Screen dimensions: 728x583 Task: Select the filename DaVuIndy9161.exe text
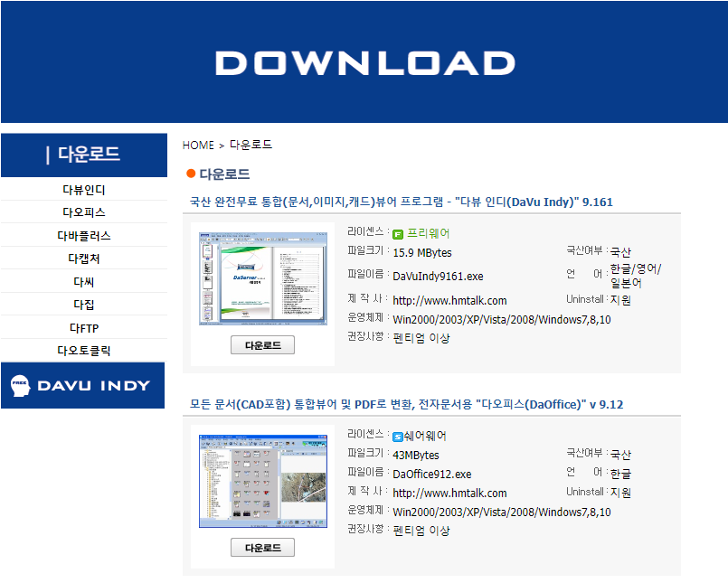pos(438,277)
